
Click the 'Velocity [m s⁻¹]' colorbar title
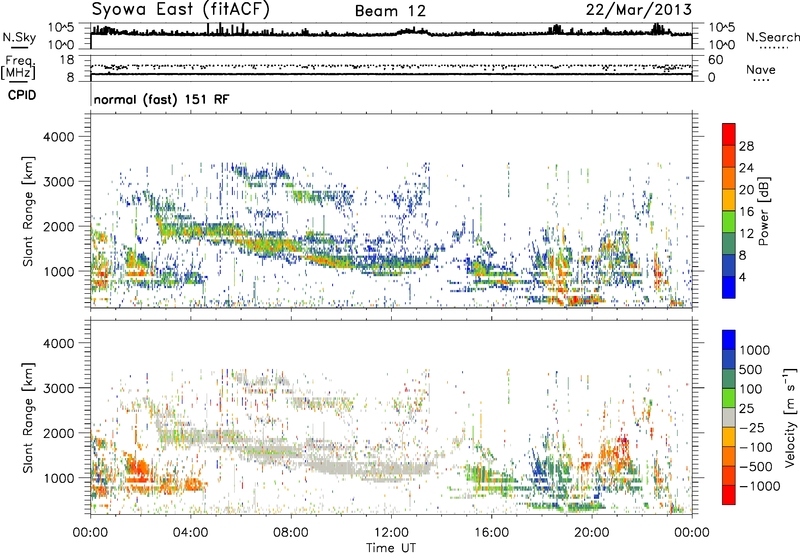pos(790,417)
